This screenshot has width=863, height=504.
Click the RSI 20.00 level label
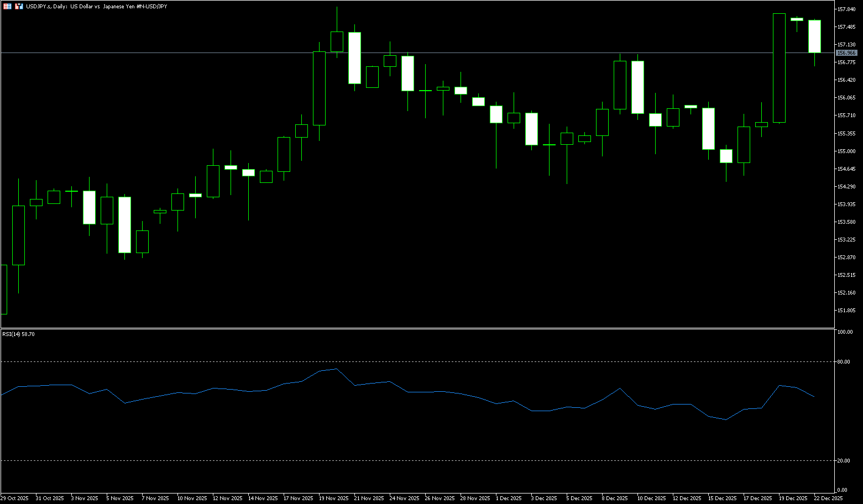coord(844,461)
